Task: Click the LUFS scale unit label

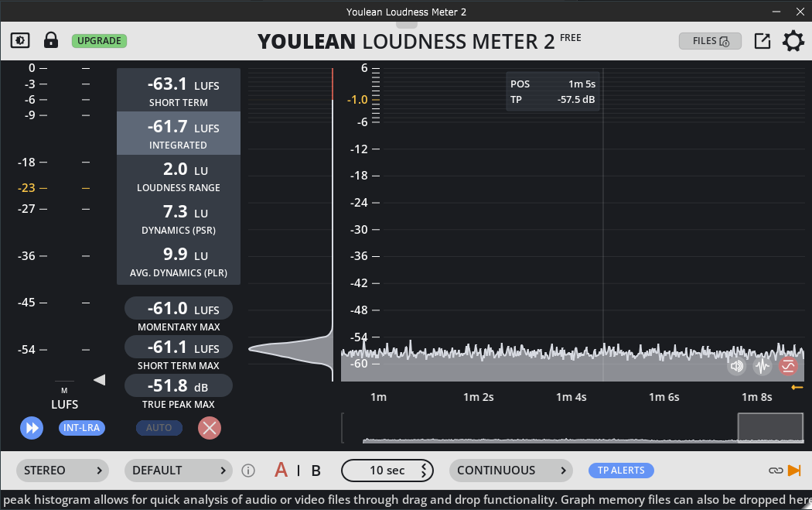Action: tap(65, 404)
